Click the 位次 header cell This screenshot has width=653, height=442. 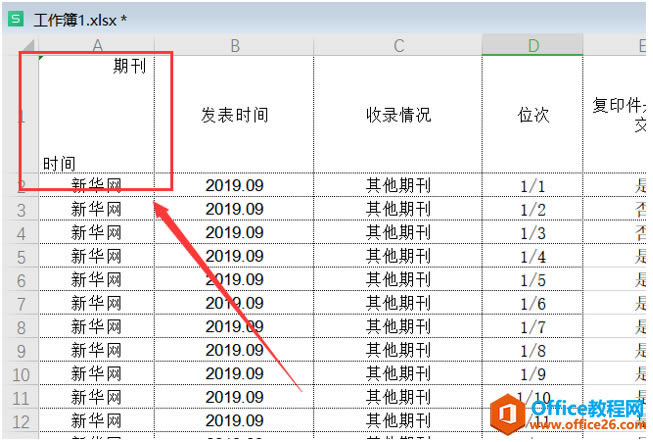coord(533,115)
